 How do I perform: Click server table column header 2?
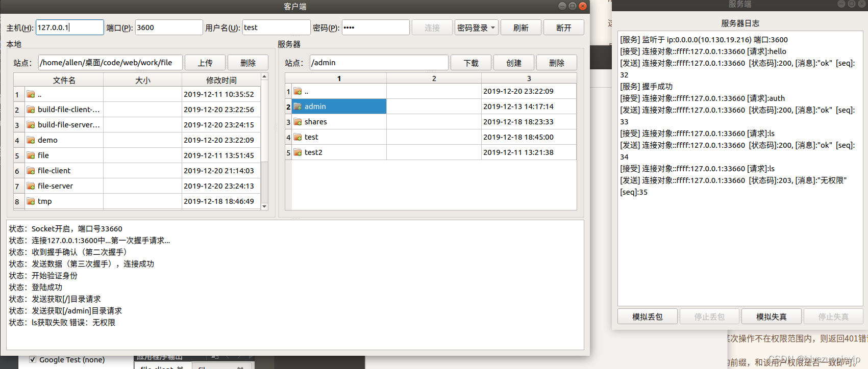(434, 78)
